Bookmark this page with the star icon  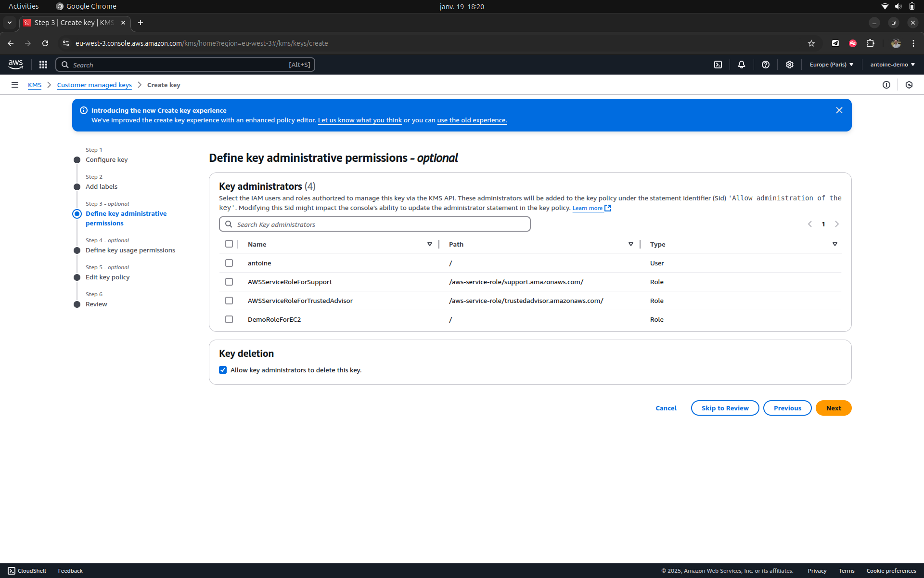(811, 43)
